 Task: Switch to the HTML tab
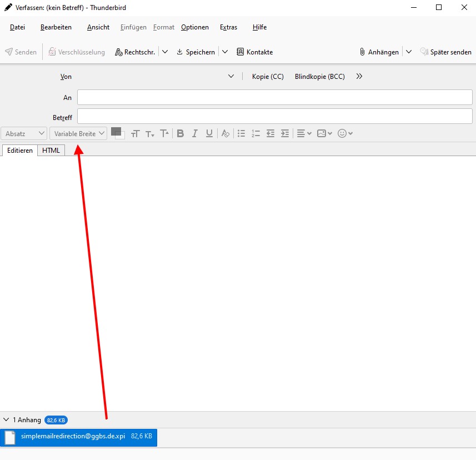click(x=51, y=150)
